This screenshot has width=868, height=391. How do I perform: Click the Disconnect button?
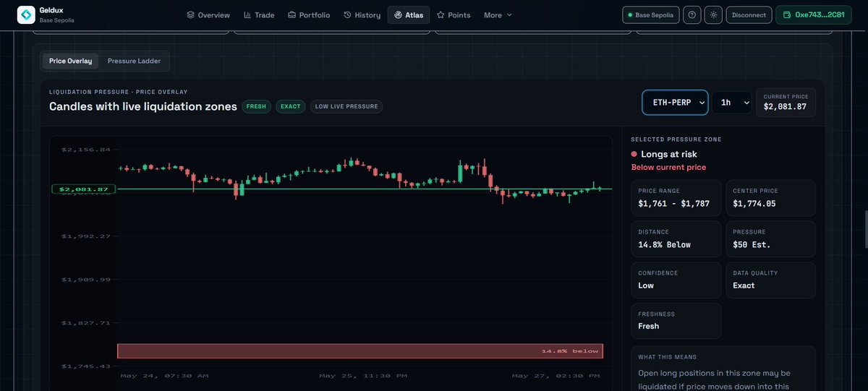(749, 14)
